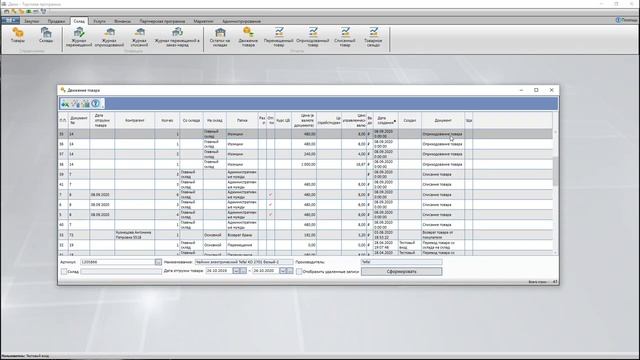
Task: Click the На склад column header
Action: (x=215, y=120)
